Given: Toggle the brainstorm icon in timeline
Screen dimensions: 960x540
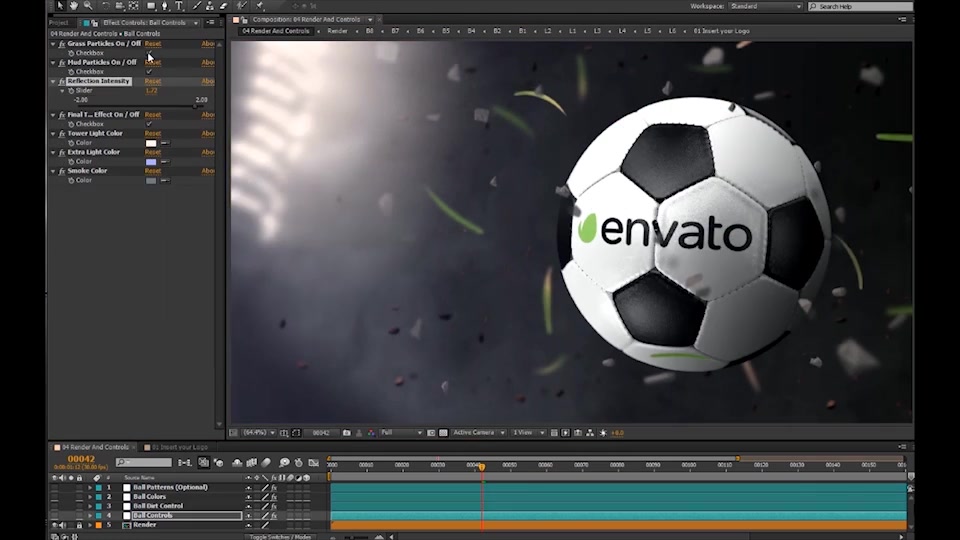Looking at the screenshot, I should coord(284,463).
